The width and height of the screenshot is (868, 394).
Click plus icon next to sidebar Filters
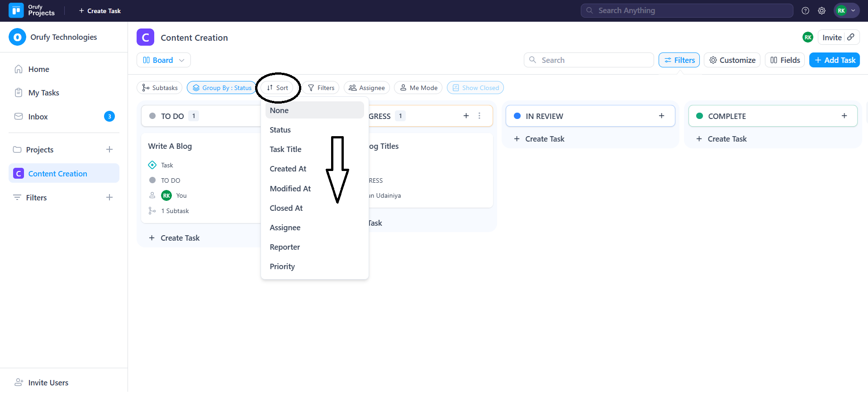(x=109, y=198)
